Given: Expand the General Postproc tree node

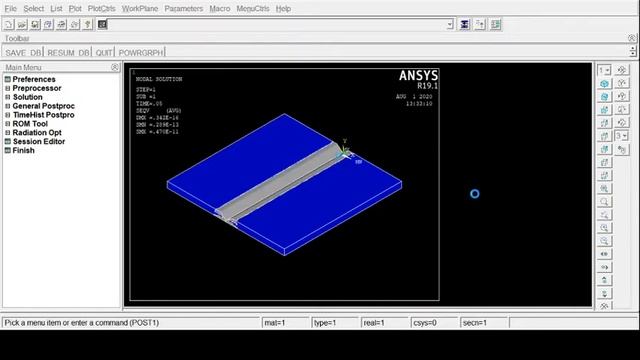Looking at the screenshot, I should (x=7, y=106).
